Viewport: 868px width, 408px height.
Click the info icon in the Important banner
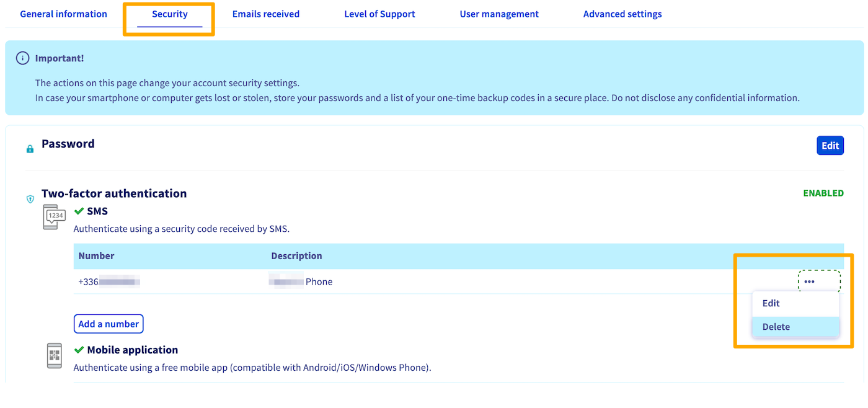pyautogui.click(x=23, y=57)
